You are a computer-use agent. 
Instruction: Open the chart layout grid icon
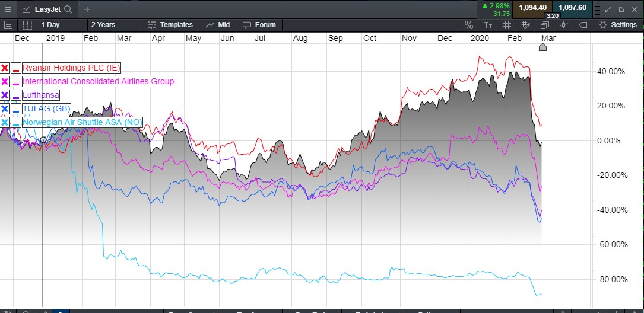(x=27, y=25)
